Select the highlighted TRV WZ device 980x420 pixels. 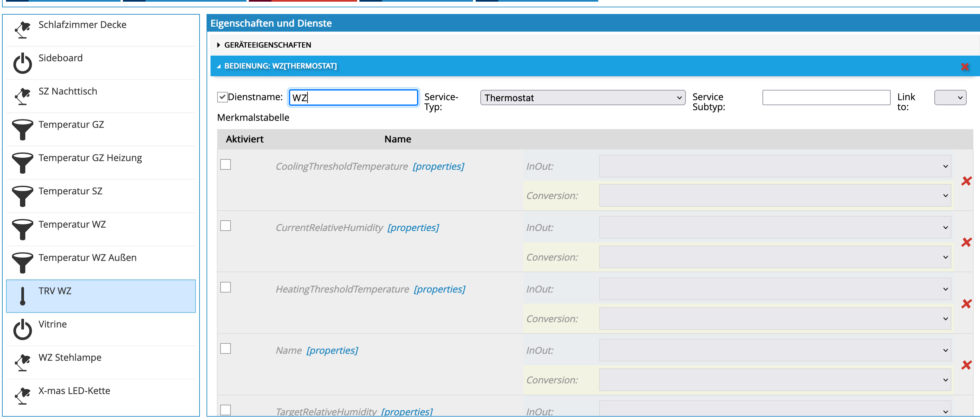point(101,296)
